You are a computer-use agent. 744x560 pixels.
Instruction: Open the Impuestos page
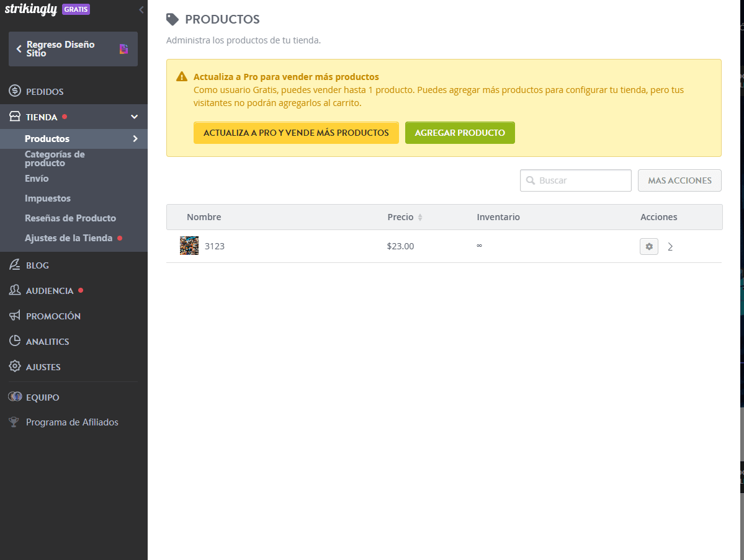point(47,198)
